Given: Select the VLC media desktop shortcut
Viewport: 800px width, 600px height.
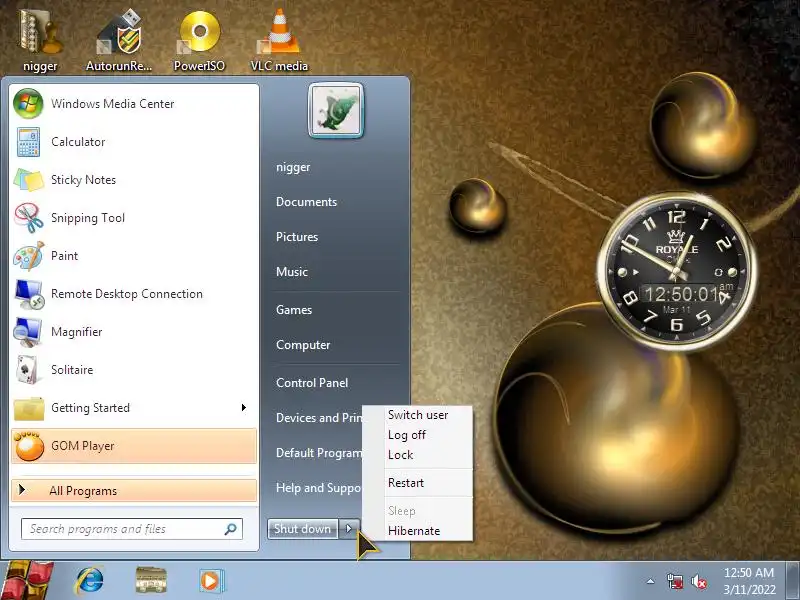Looking at the screenshot, I should pyautogui.click(x=279, y=41).
